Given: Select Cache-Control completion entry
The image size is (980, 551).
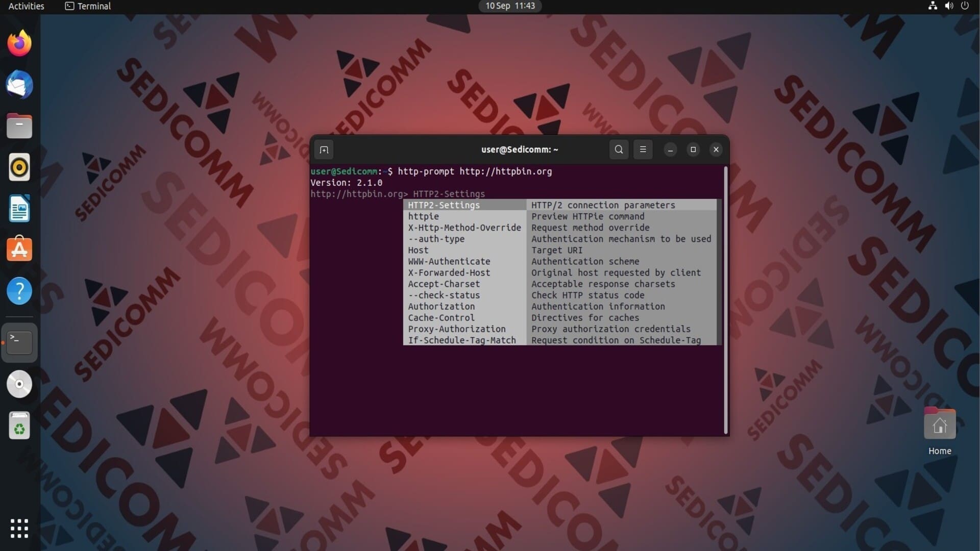Looking at the screenshot, I should [464, 317].
